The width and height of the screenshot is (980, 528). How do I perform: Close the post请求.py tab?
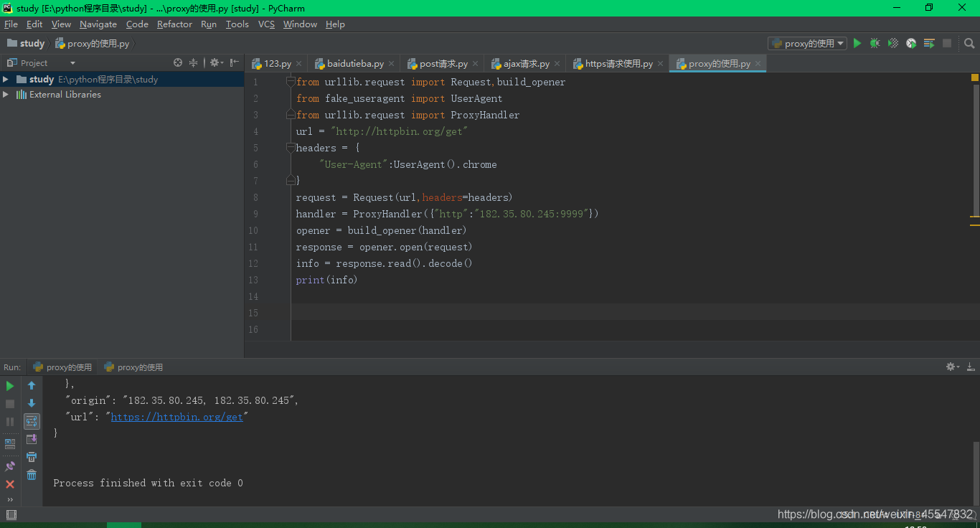[x=476, y=64]
